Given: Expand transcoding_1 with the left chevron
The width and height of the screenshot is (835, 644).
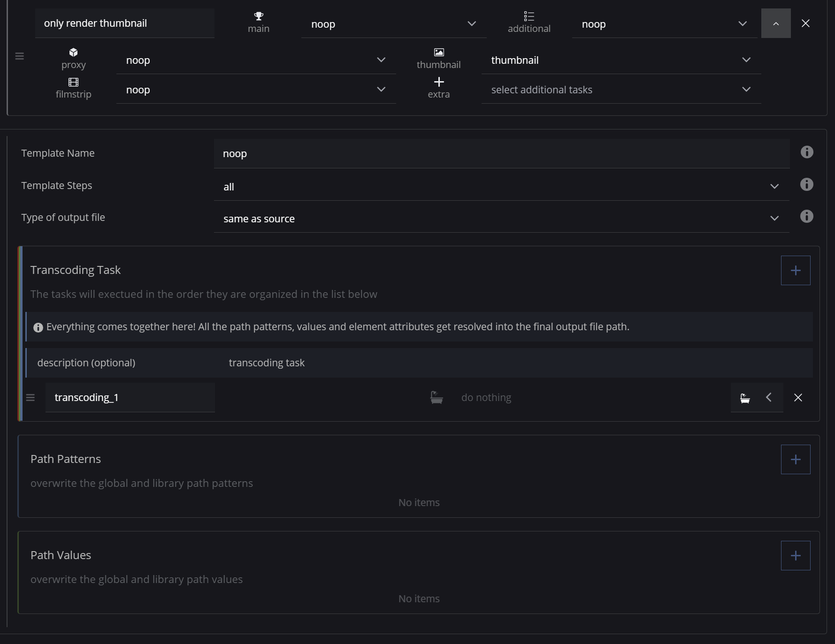Looking at the screenshot, I should pos(769,398).
